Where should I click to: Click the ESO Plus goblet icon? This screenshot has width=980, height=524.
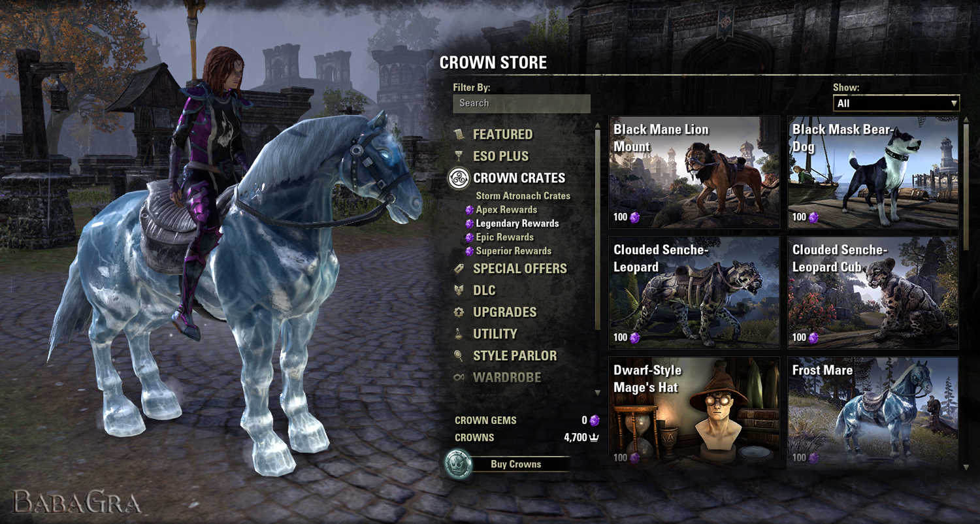tap(459, 156)
